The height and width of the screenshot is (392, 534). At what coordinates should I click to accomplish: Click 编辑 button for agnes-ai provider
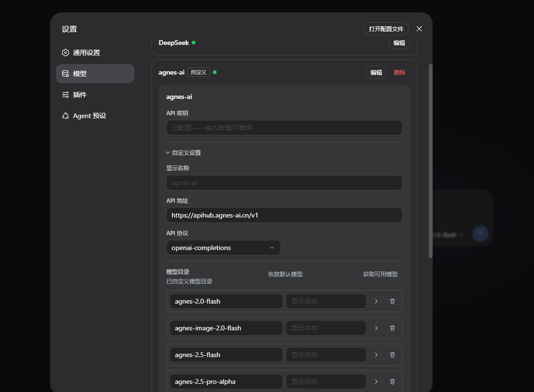point(376,72)
